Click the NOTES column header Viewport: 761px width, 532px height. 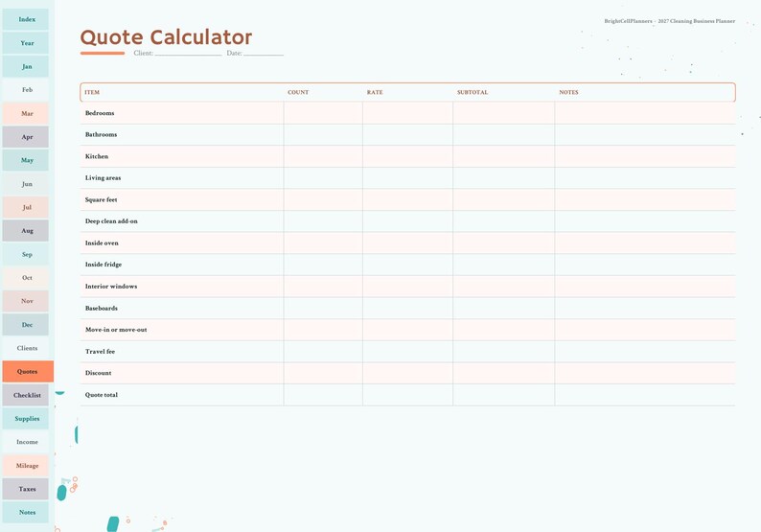pyautogui.click(x=568, y=92)
